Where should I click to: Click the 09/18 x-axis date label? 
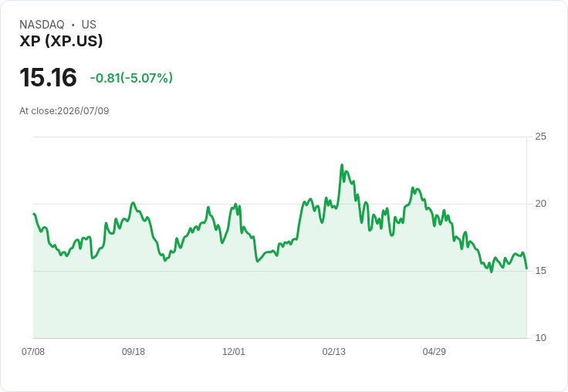click(x=134, y=351)
